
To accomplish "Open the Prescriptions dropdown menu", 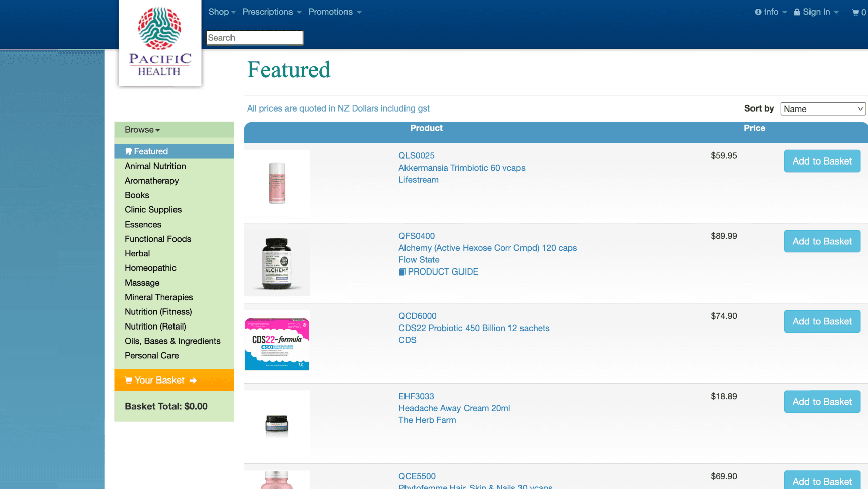I will 272,12.
